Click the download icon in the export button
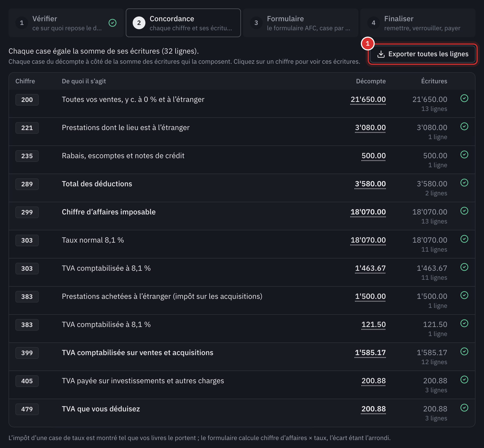 point(381,54)
